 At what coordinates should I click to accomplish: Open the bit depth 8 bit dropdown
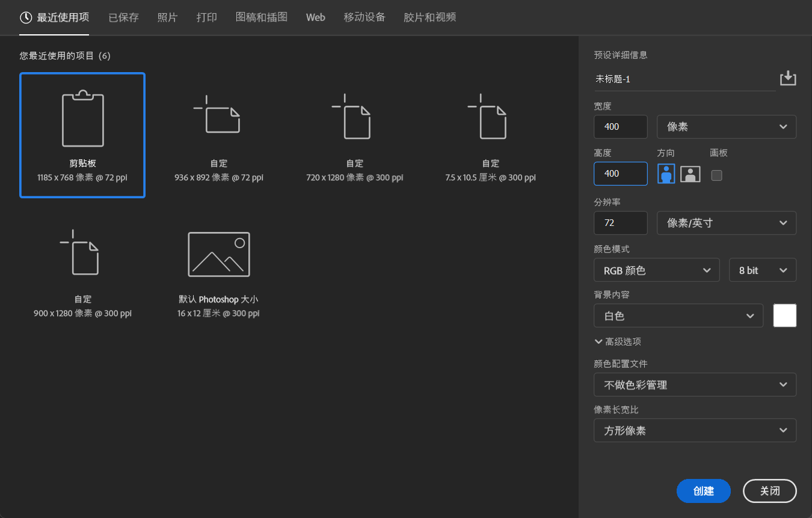coord(762,270)
